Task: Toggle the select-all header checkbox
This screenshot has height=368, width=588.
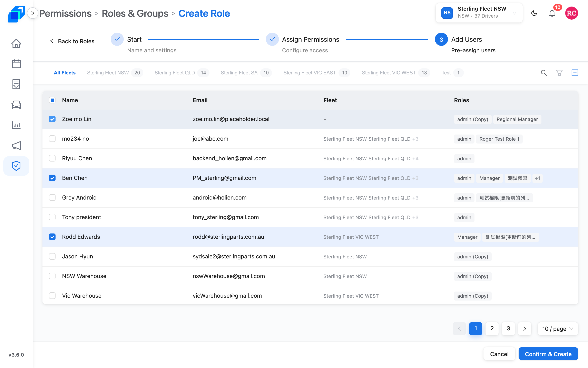Action: (52, 100)
